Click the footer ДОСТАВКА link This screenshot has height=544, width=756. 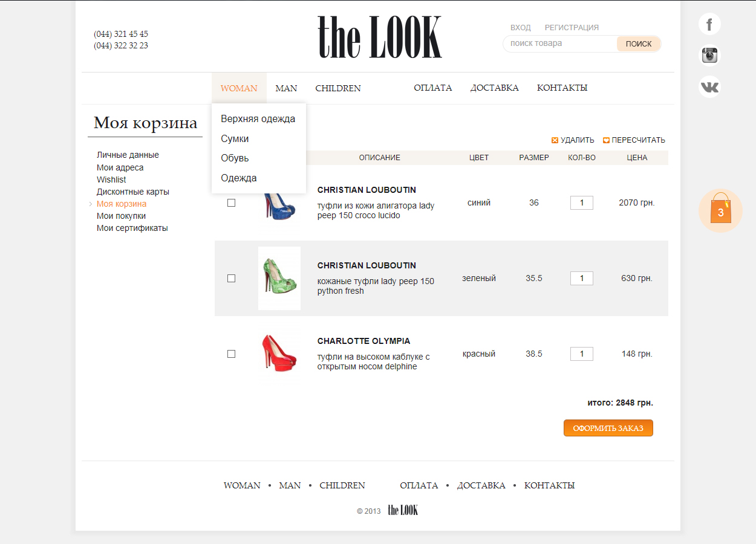coord(481,486)
